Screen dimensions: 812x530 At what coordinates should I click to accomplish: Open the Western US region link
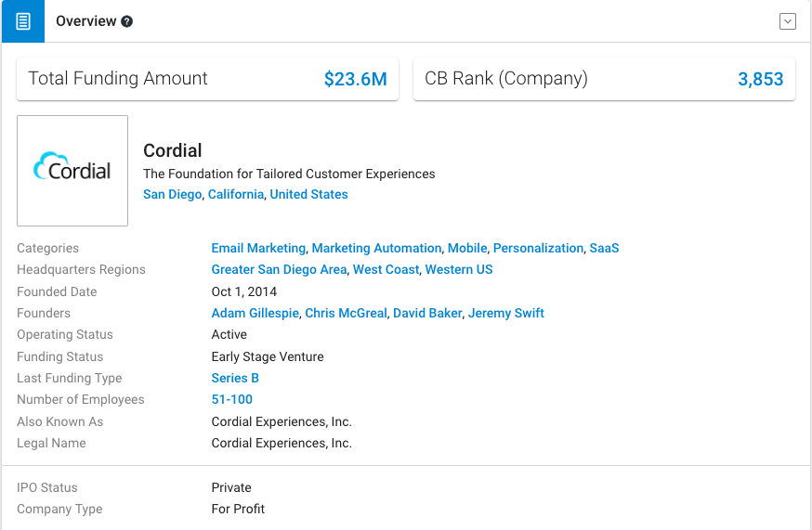point(459,270)
